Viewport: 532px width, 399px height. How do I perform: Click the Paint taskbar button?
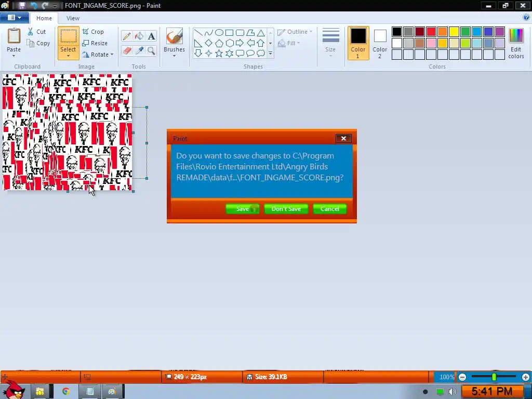pyautogui.click(x=112, y=392)
